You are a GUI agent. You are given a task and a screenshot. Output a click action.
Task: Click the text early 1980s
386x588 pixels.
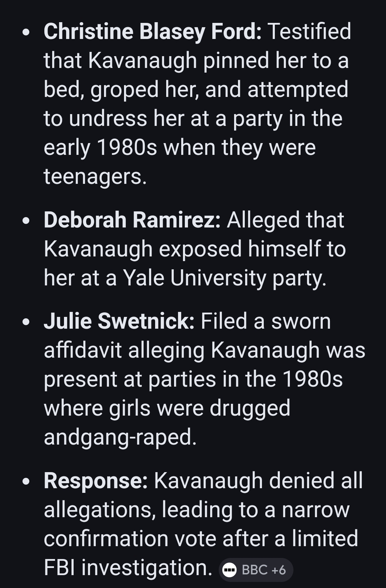pyautogui.click(x=100, y=147)
